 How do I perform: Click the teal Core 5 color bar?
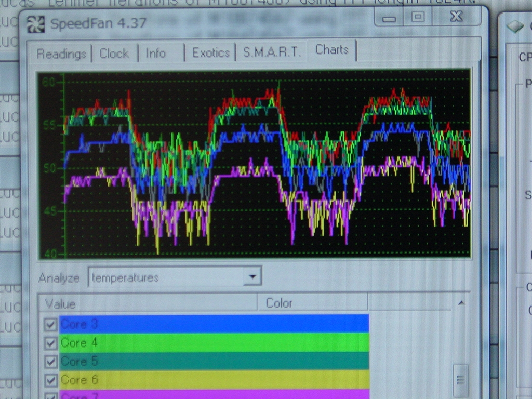(x=214, y=361)
